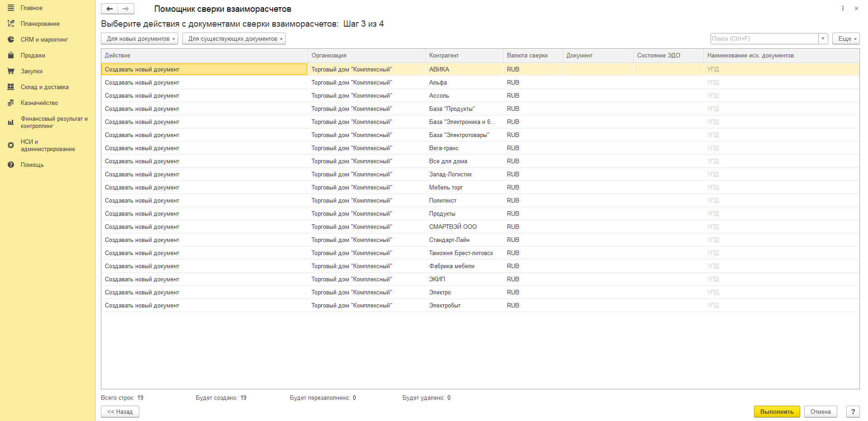Click the УПД cell in the Политекст row
The image size is (868, 421).
point(781,200)
